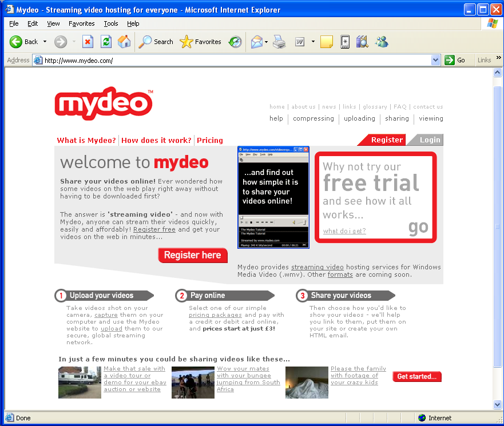Open the glossary link

pos(375,107)
